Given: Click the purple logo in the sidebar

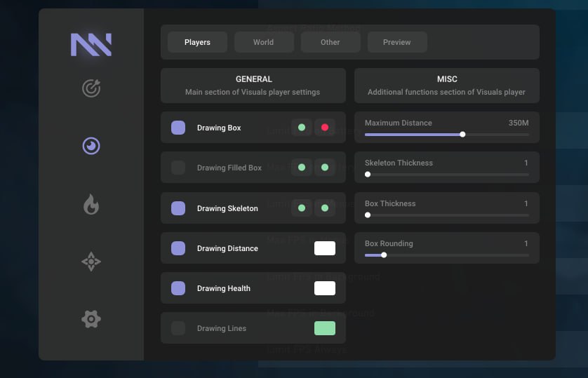Looking at the screenshot, I should [91, 45].
